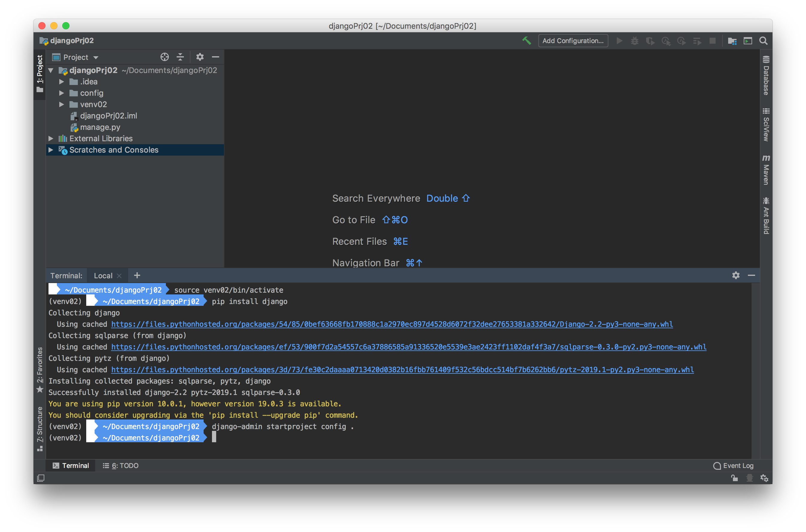Image resolution: width=806 pixels, height=532 pixels.
Task: Click the Collapse All icon in Project panel
Action: point(180,57)
